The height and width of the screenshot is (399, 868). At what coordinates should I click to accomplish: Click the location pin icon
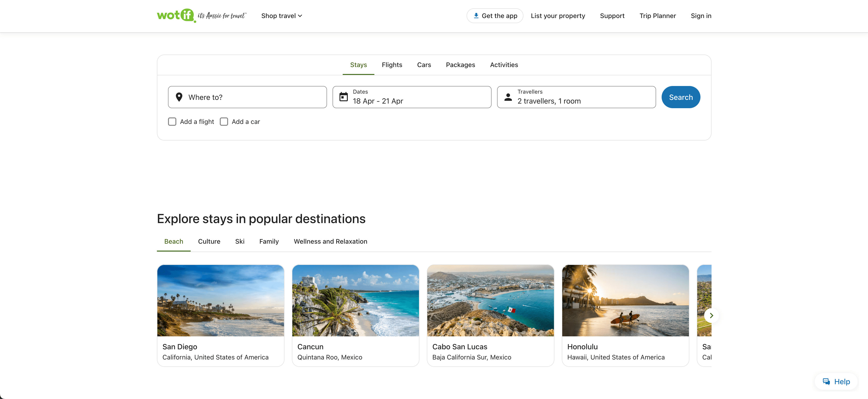(179, 97)
